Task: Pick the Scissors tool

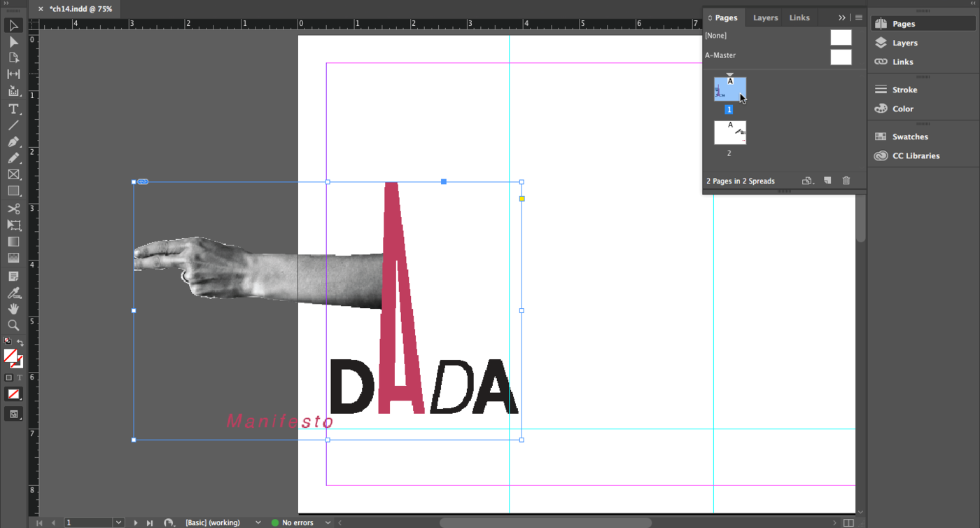Action: tap(13, 209)
